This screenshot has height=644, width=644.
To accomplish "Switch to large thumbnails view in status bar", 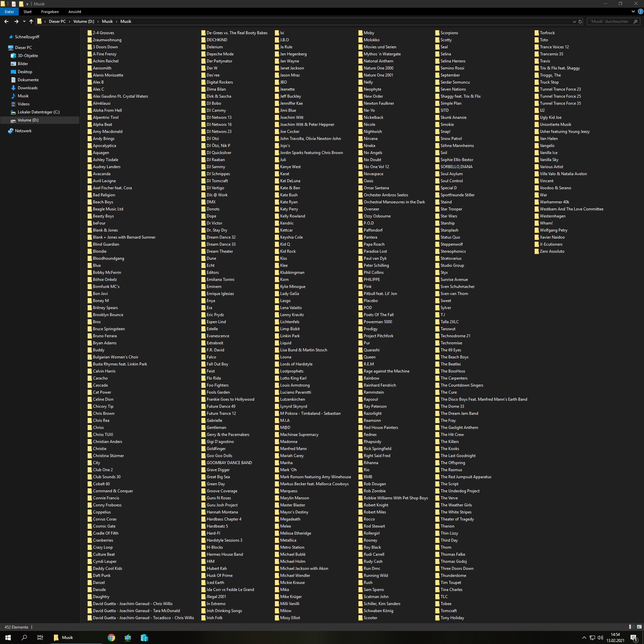I will coord(639,627).
